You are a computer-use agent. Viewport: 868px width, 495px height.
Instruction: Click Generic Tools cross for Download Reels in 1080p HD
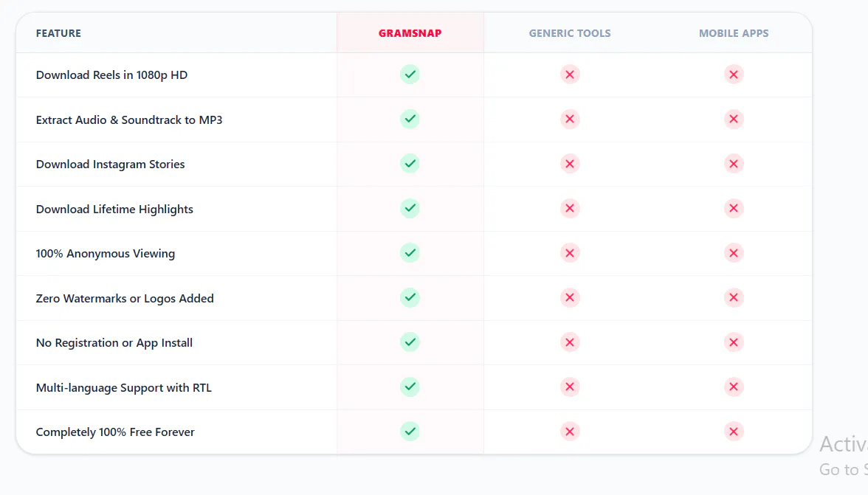[x=570, y=74]
